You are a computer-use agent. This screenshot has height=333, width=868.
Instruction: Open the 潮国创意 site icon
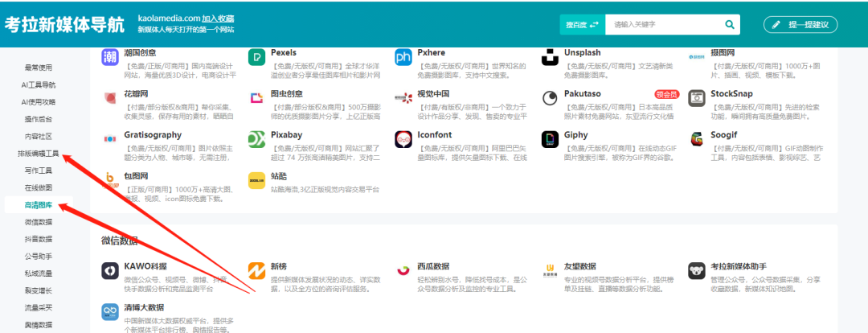(x=110, y=57)
